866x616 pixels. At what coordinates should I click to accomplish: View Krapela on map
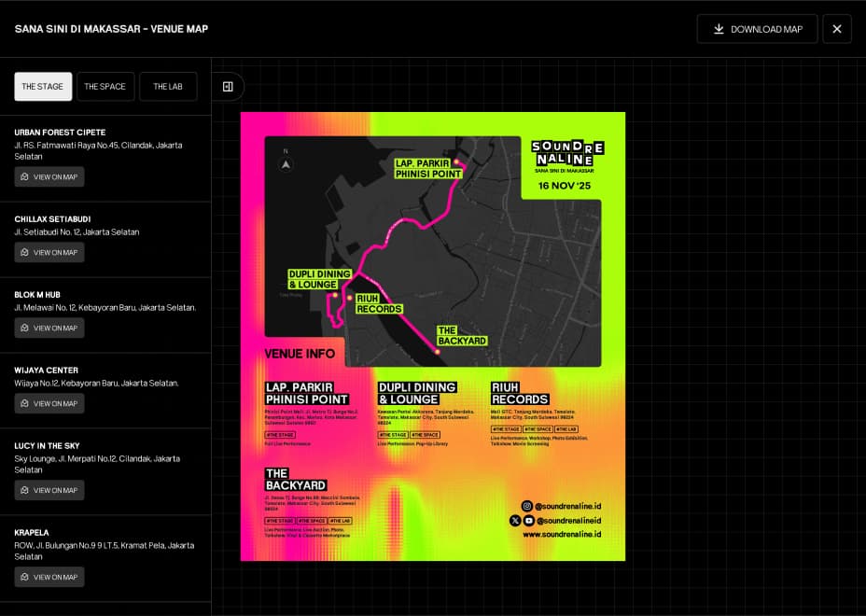49,577
